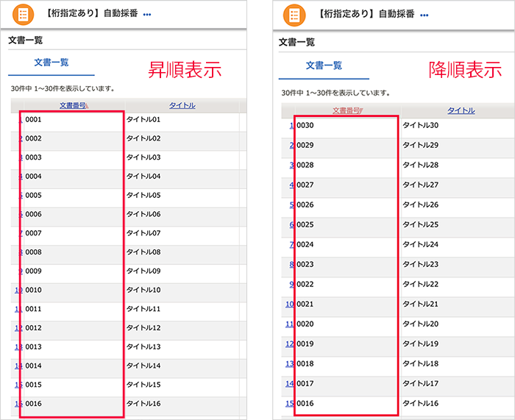This screenshot has width=515, height=420.
Task: Click the orange list app icon in right panel
Action: pos(294,15)
